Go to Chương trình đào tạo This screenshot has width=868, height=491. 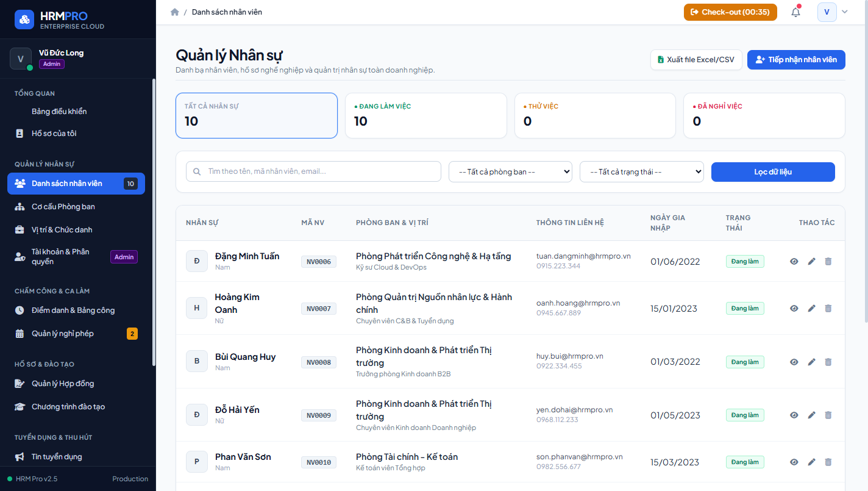pyautogui.click(x=76, y=407)
